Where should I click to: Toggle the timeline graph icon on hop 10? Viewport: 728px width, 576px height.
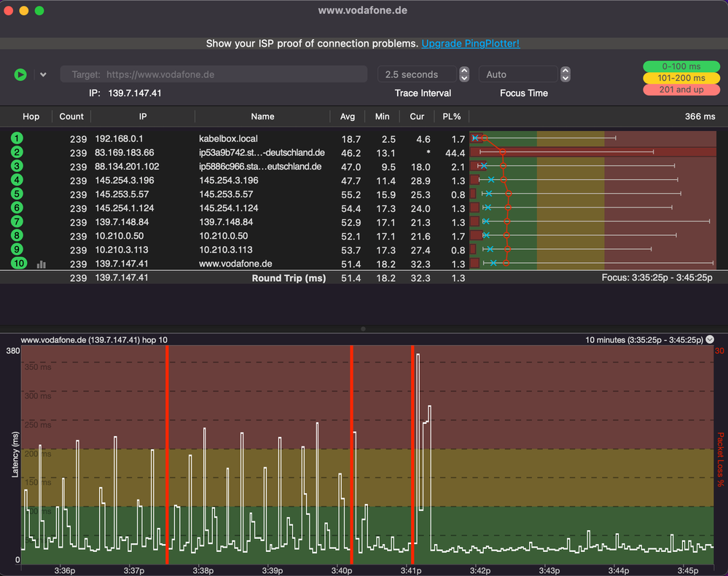[42, 264]
